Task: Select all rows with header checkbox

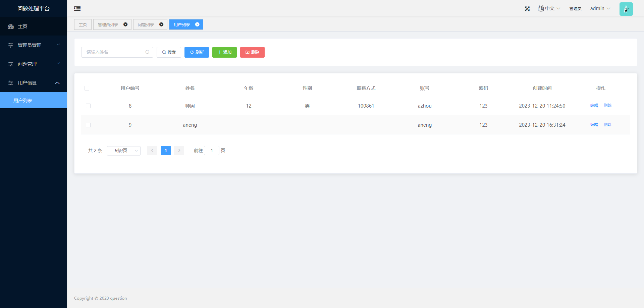Action: pos(87,88)
